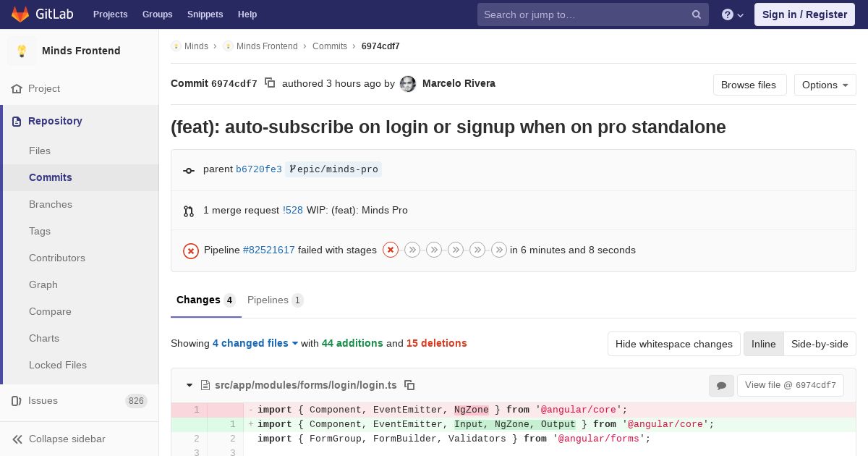
Task: Select Branches in the repository menu
Action: tap(81, 204)
